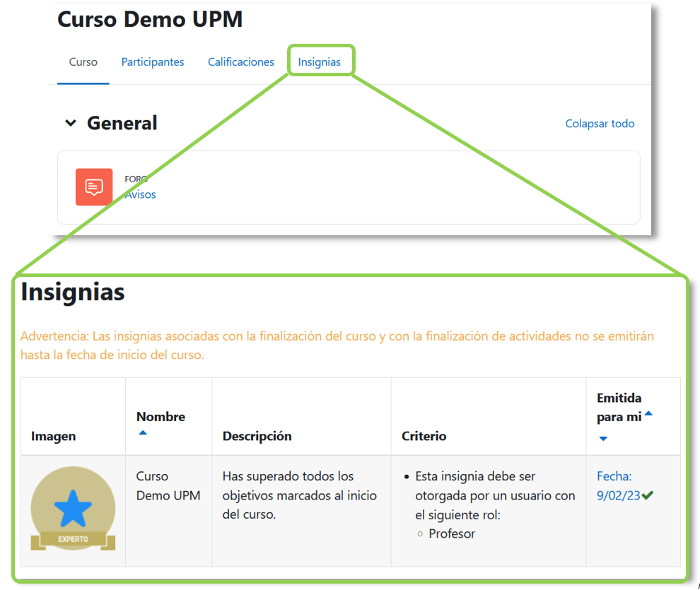Image resolution: width=700 pixels, height=590 pixels.
Task: Click the Curso Demo UPM badge name cell
Action: (168, 486)
